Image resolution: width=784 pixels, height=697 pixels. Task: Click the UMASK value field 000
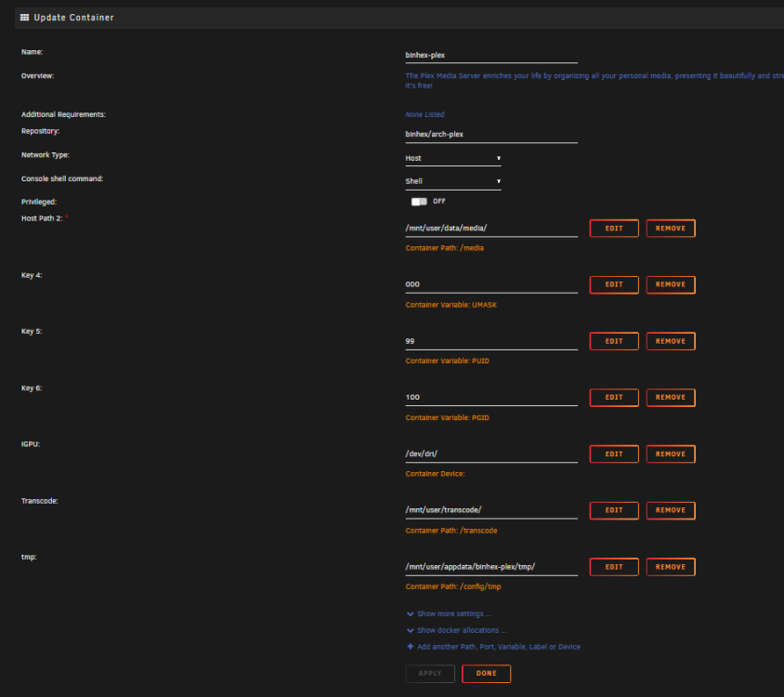pyautogui.click(x=491, y=284)
